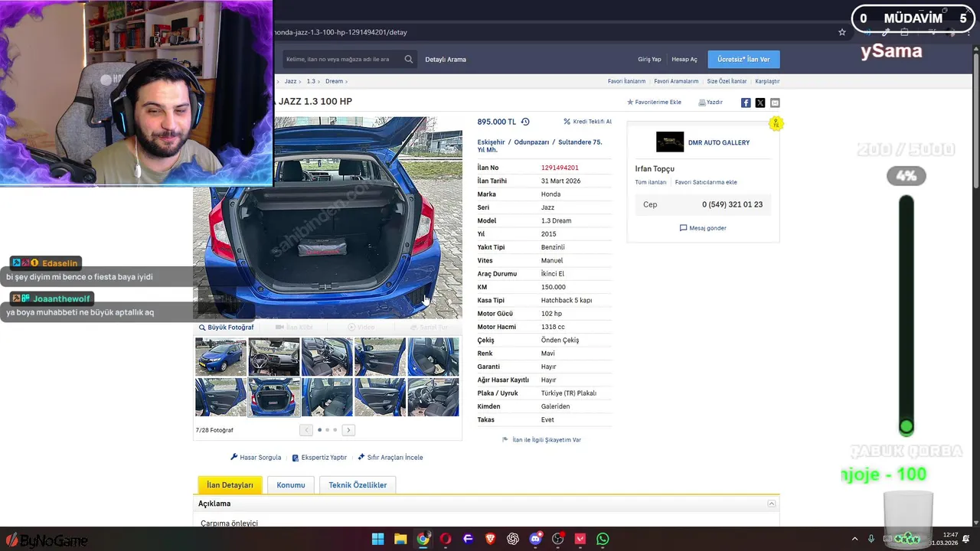This screenshot has height=551, width=980.
Task: Open Karşılaştır menu item
Action: [x=767, y=81]
